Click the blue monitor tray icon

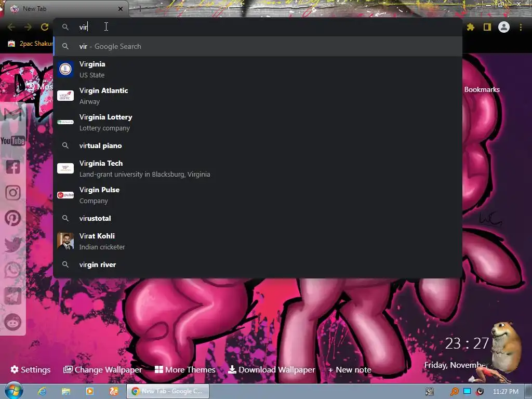467,391
